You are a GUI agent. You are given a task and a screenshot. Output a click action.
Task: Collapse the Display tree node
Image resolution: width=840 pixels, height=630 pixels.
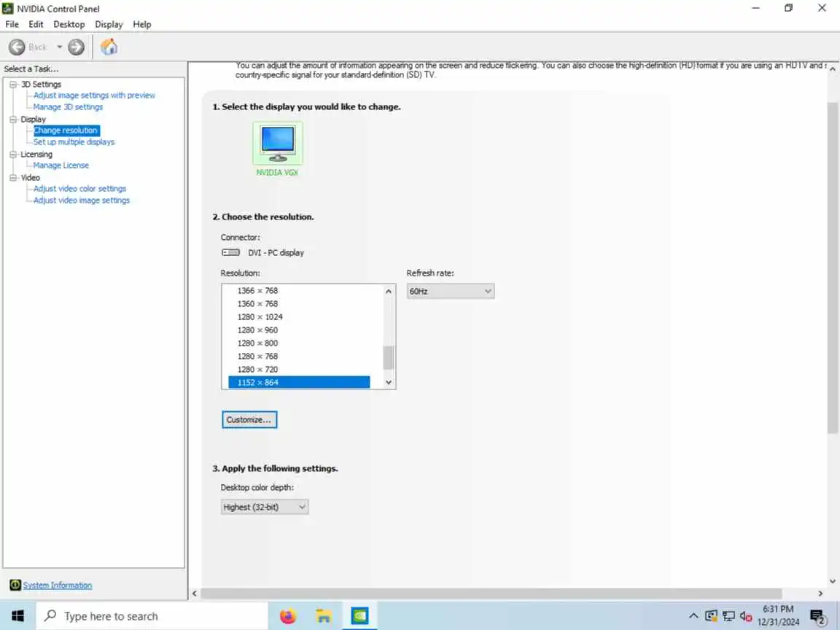point(13,120)
